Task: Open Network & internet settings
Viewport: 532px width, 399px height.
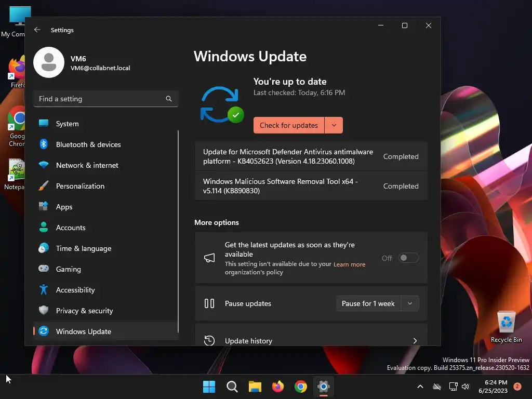Action: click(x=106, y=165)
